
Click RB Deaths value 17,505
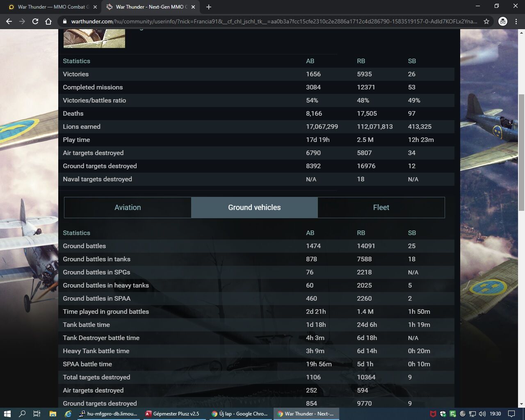tap(367, 114)
